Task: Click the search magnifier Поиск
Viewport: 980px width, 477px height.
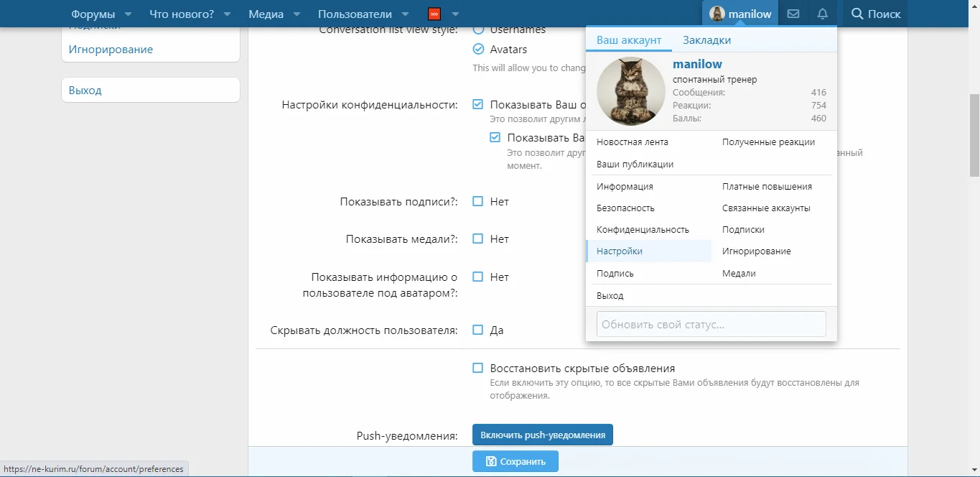Action: coord(875,14)
